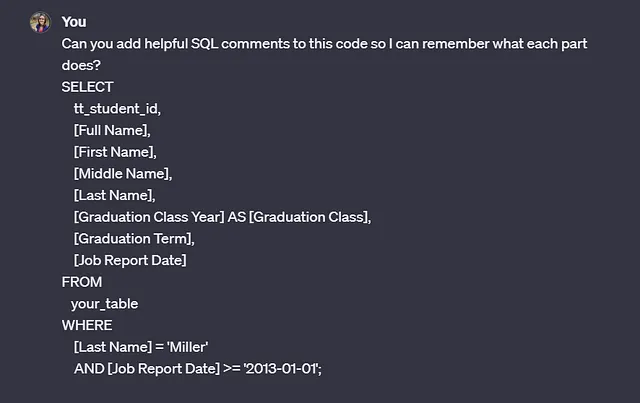
Task: Click the [Job Report Date] column in SELECT list
Action: click(130, 260)
